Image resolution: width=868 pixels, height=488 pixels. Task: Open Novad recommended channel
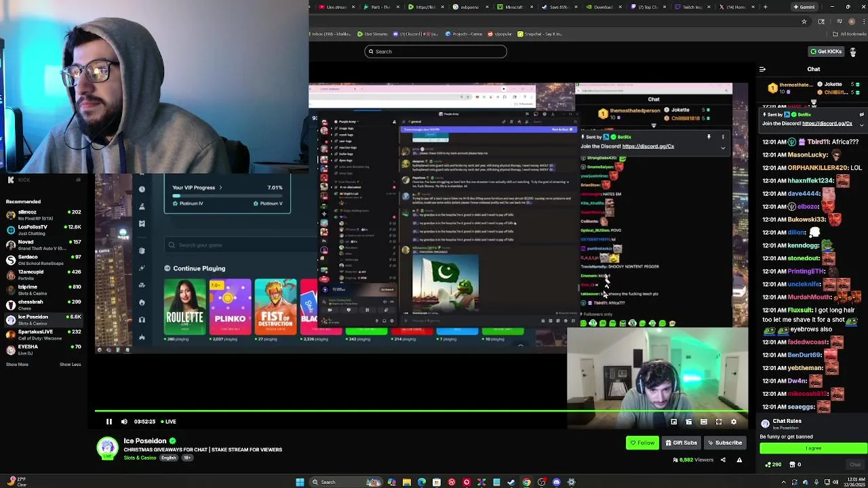coord(43,244)
